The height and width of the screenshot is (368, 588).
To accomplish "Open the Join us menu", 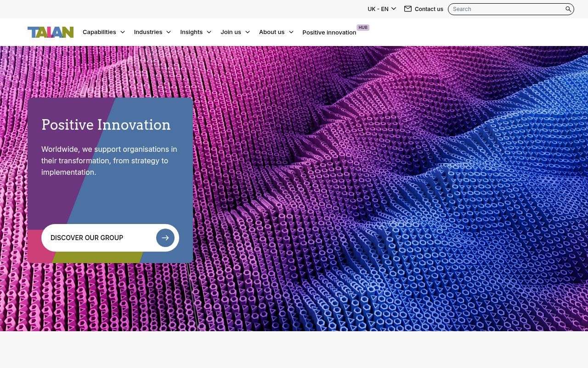I will coord(231,32).
